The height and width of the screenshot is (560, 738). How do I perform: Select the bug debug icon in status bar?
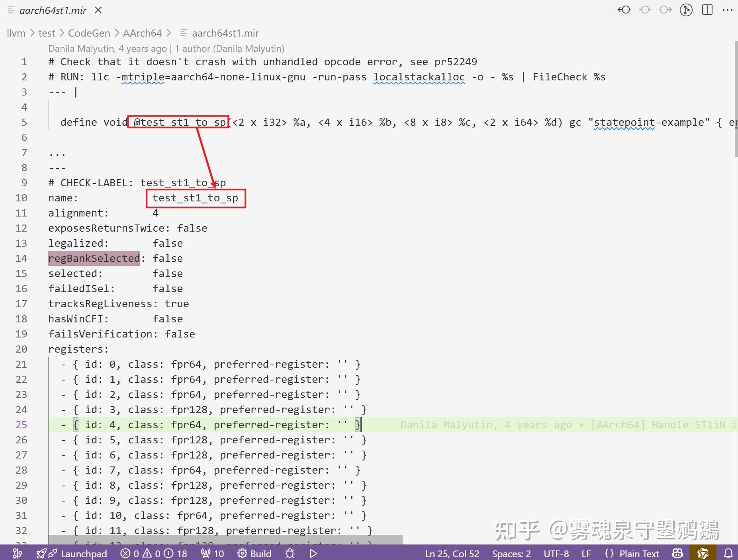pyautogui.click(x=290, y=553)
